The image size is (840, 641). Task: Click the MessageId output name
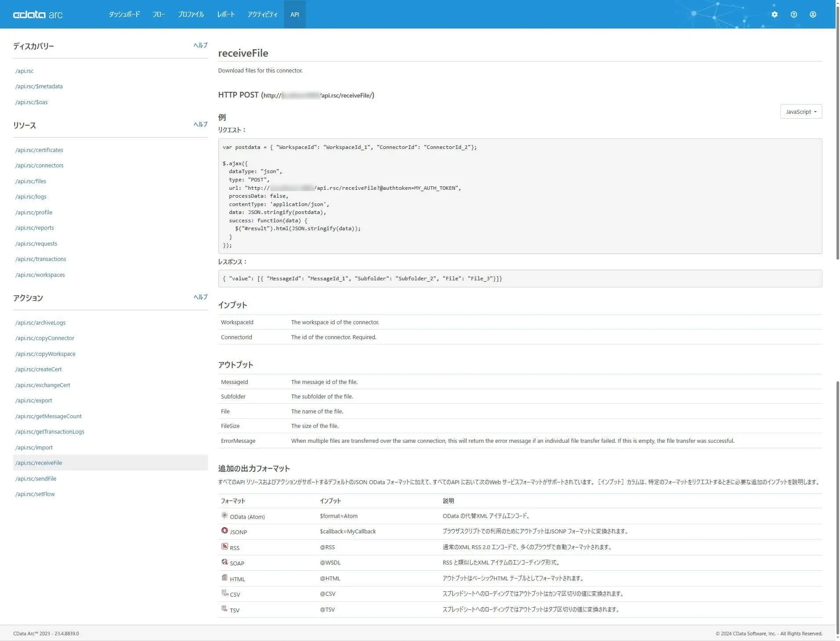[235, 382]
